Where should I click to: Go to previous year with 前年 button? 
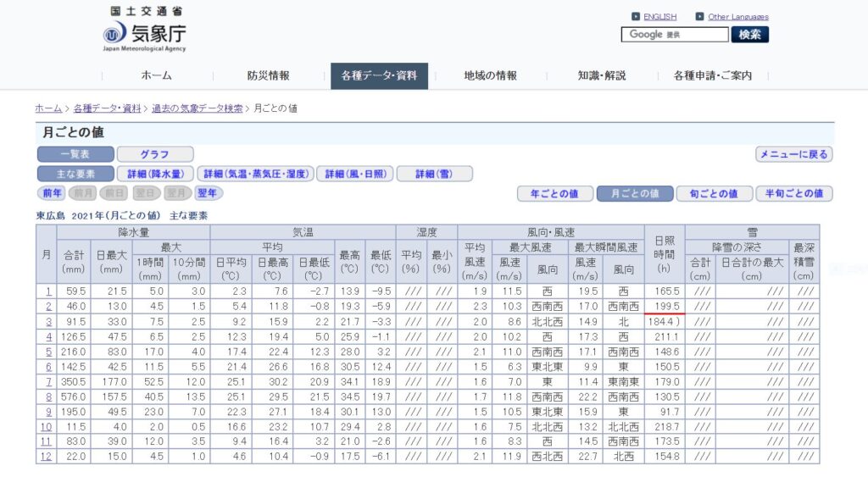point(53,193)
